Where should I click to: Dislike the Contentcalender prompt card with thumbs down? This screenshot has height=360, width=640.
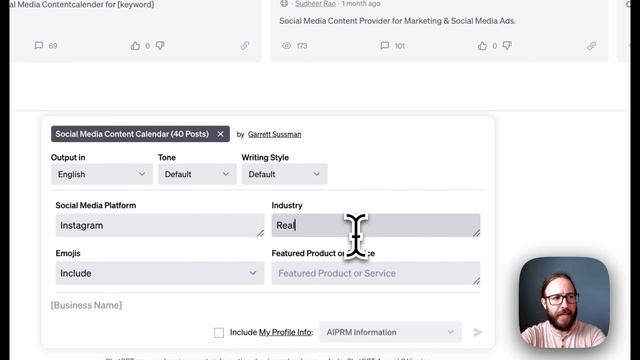pos(160,45)
